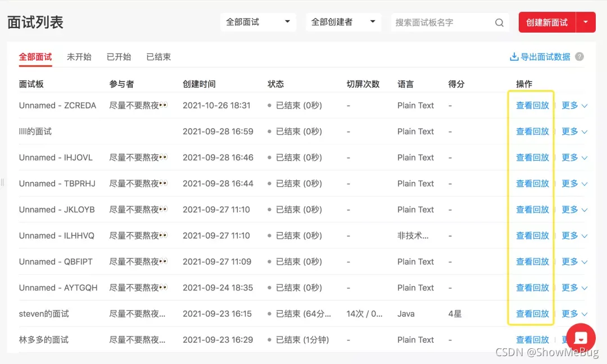Click 查看回放 for steven的面试

[532, 313]
